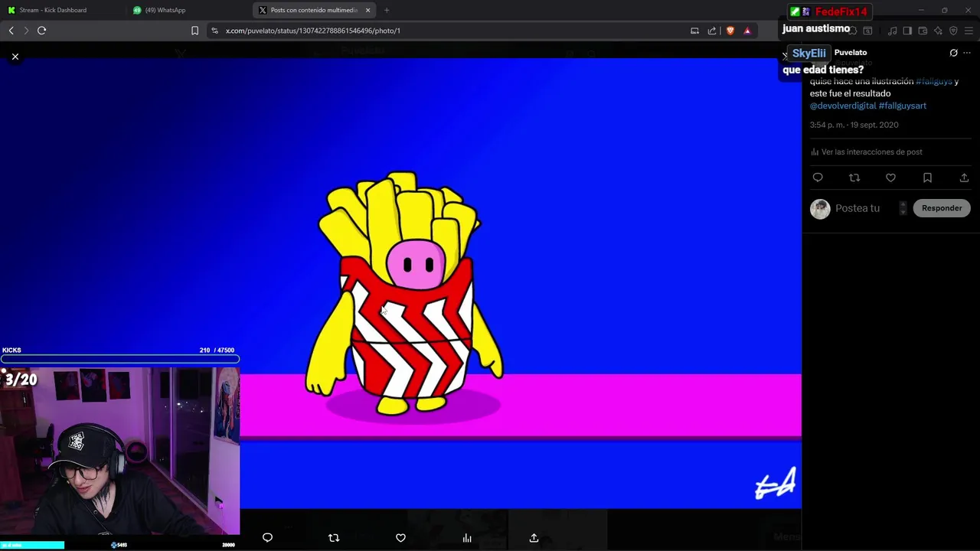
Task: Open the Brave Rewards triangle icon
Action: click(x=747, y=31)
